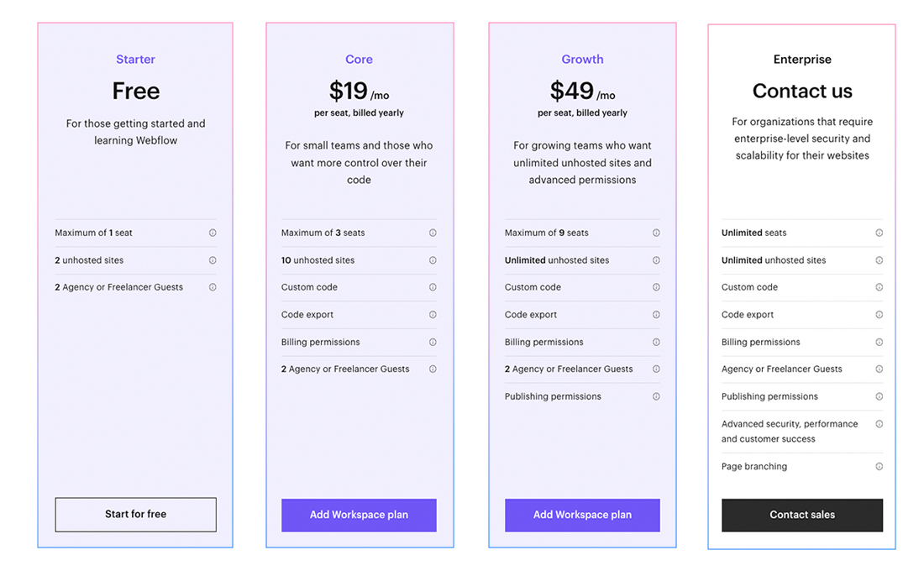This screenshot has width=924, height=571.
Task: Click info icon for Enterprise Agency or Freelancer Guests
Action: pos(879,369)
